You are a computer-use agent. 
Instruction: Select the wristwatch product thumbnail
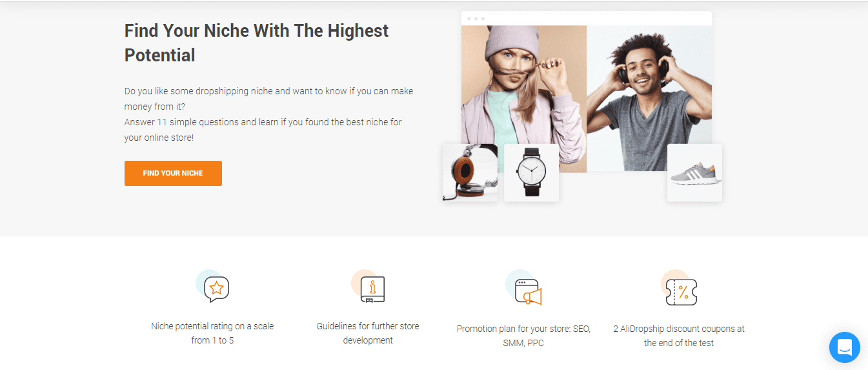(x=531, y=172)
